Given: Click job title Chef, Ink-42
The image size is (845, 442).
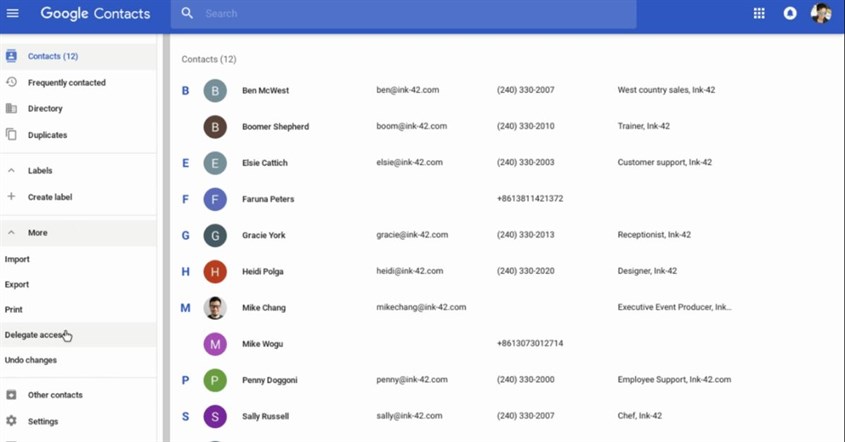Looking at the screenshot, I should [x=639, y=416].
